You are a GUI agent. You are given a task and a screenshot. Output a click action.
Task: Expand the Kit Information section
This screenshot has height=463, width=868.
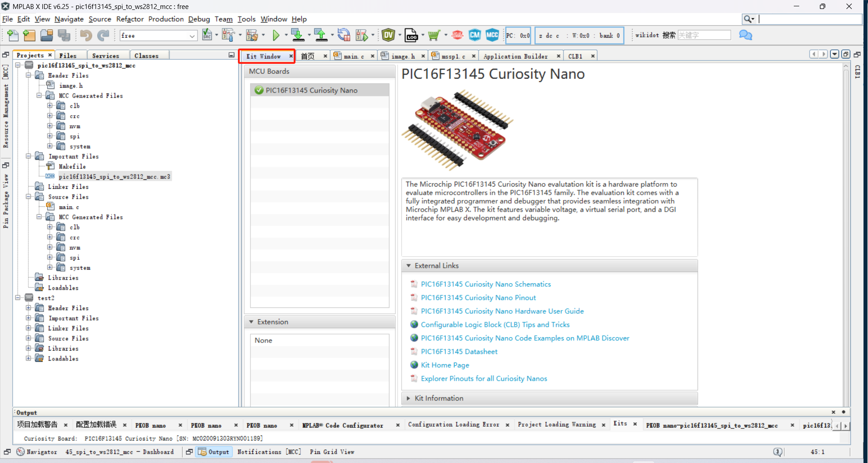coord(408,398)
